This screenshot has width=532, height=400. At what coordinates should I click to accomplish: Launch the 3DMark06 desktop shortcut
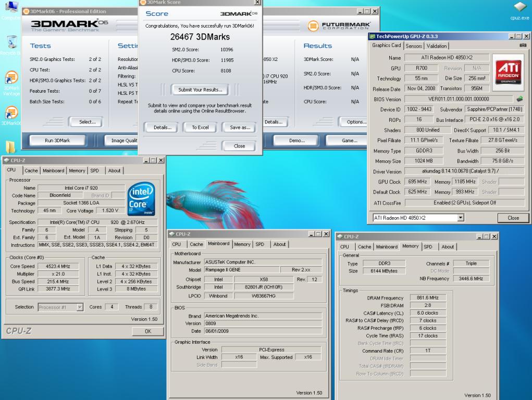[11, 115]
